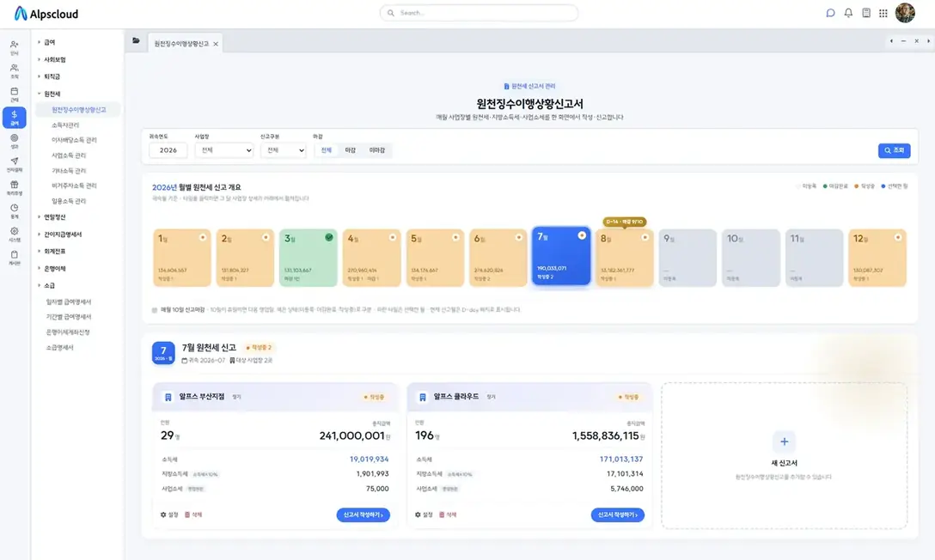Select the 급여 dollar-sign module icon
Screen dimensions: 935x560
point(15,118)
